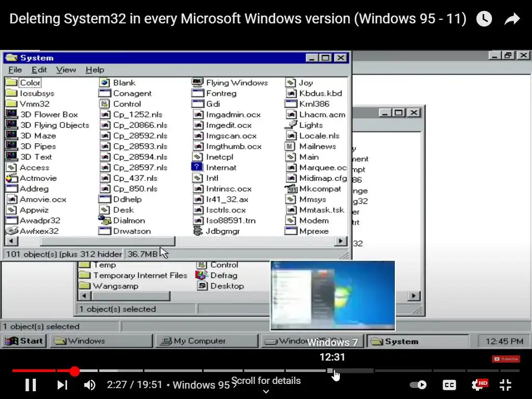Viewport: 532px width, 399px height.
Task: Select the 3D Flower Box screensaver icon
Action: click(11, 114)
